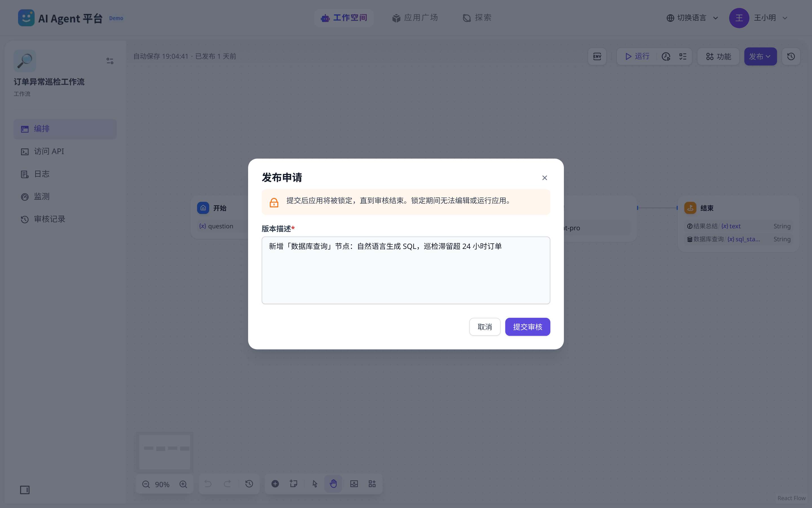Open the 王小明 user menu
This screenshot has height=508, width=812.
pyautogui.click(x=759, y=18)
